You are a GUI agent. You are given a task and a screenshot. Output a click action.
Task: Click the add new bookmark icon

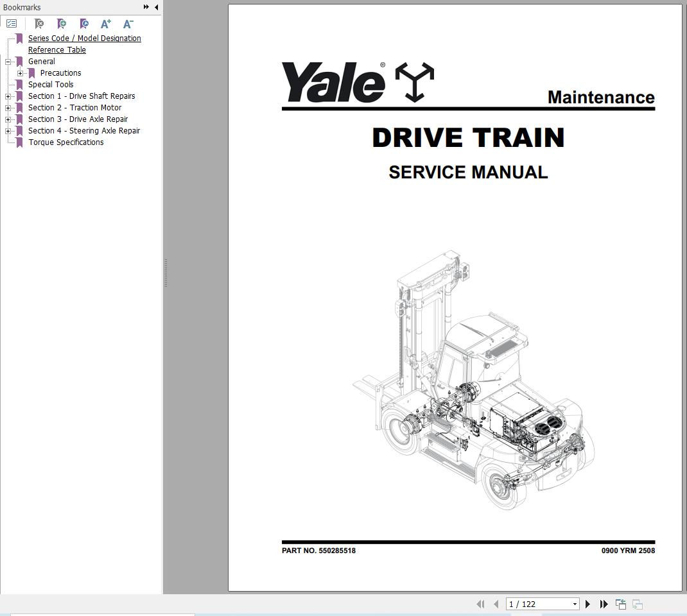[62, 24]
